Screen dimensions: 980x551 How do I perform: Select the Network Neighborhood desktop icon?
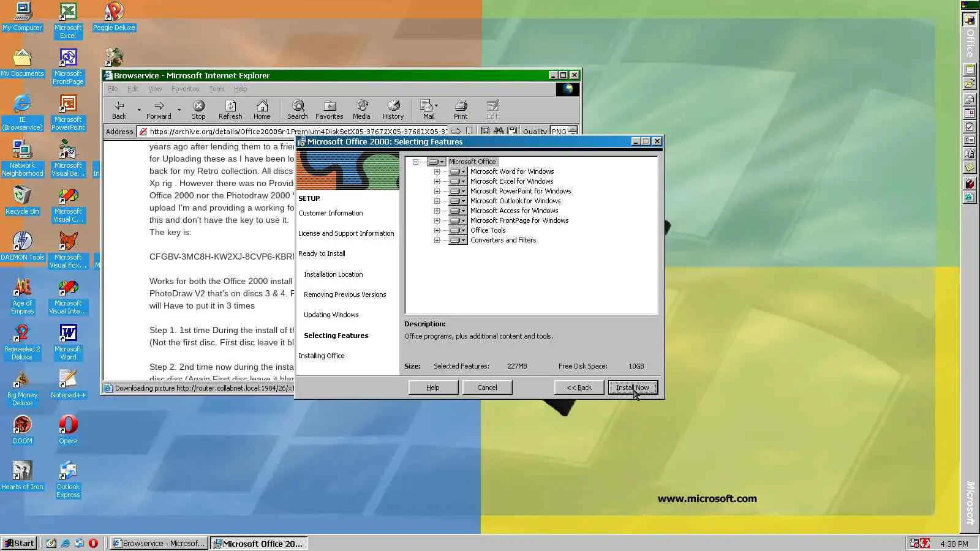click(x=23, y=159)
